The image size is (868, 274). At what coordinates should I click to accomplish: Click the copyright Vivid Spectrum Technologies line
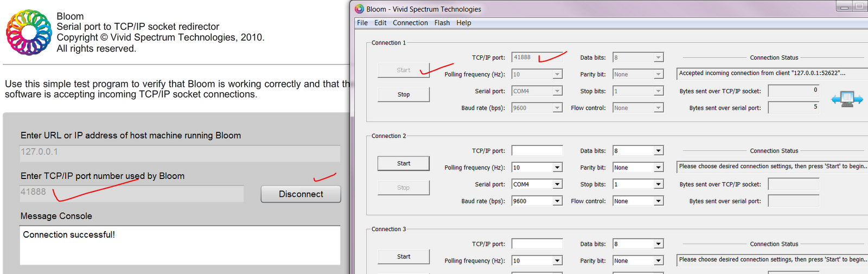(161, 37)
